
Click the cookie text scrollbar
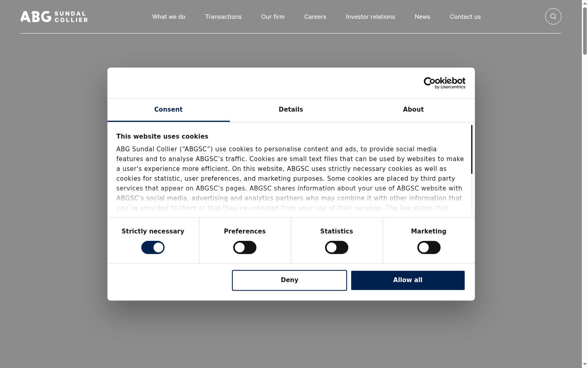pos(472,150)
